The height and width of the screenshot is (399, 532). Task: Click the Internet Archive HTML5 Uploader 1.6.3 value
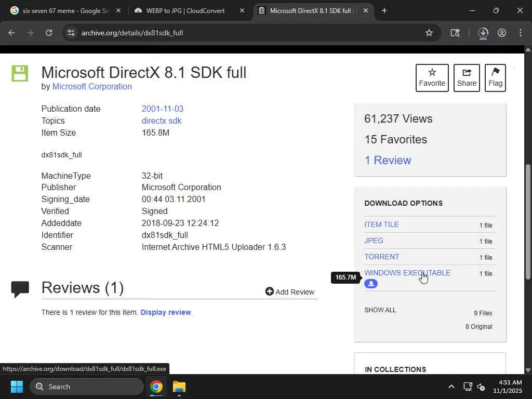point(214,247)
